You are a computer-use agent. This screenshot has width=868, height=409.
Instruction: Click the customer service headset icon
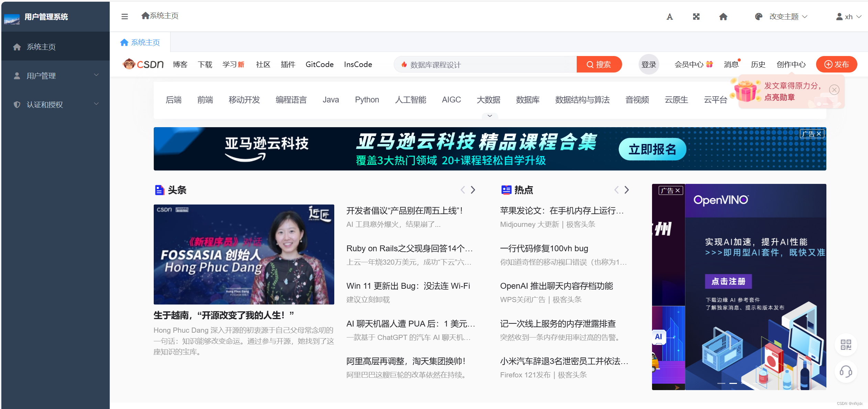[x=846, y=372]
